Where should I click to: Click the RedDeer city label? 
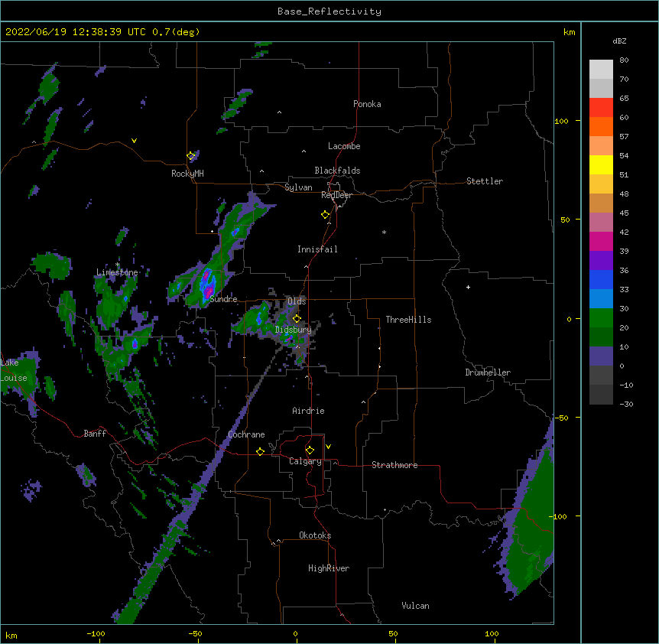coord(336,195)
